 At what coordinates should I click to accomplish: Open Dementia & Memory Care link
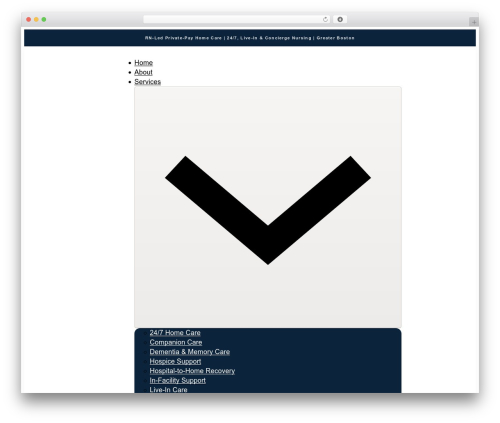pos(190,352)
